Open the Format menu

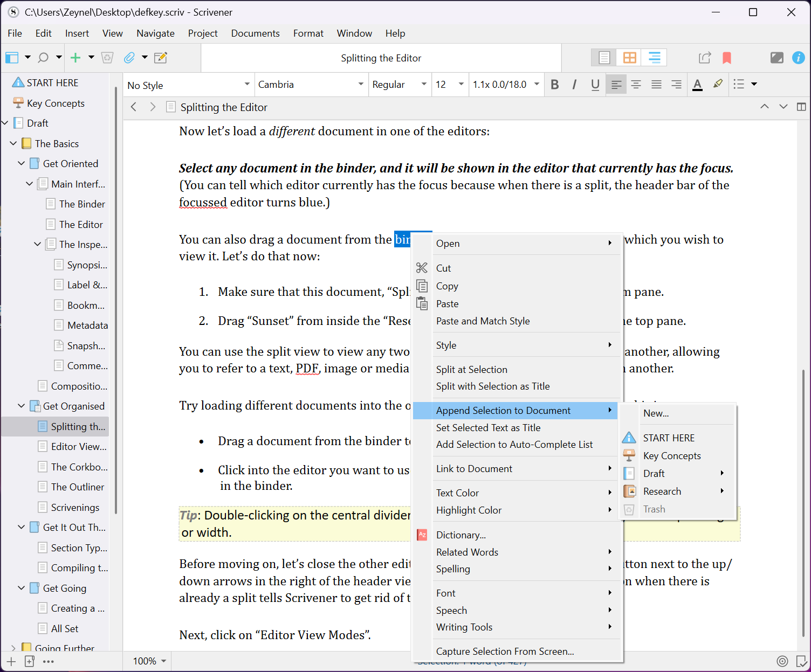[308, 33]
